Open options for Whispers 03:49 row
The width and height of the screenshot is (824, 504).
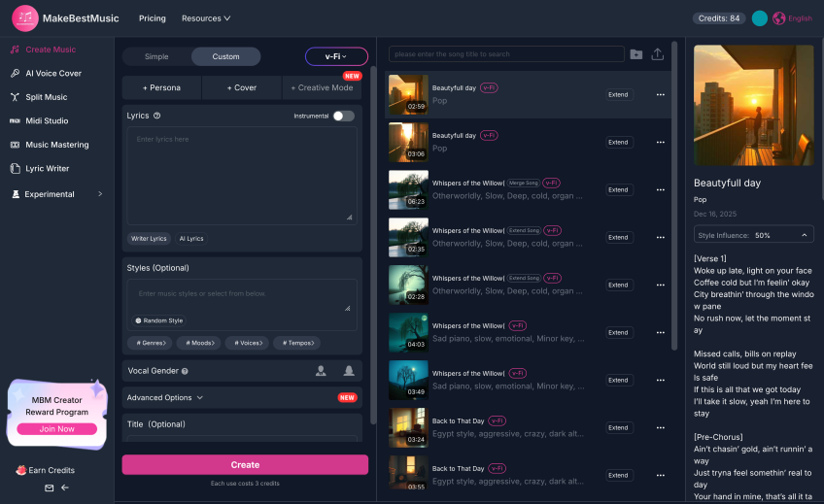point(660,380)
